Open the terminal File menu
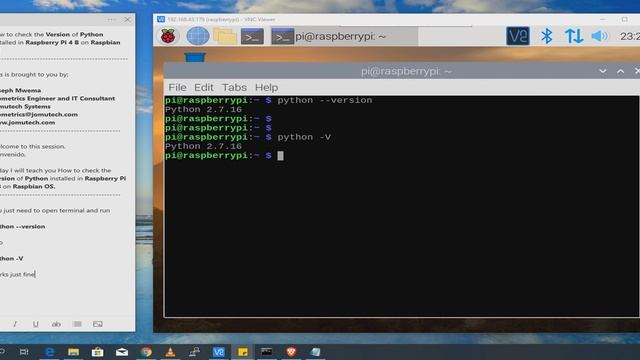This screenshot has height=360, width=640. click(177, 87)
